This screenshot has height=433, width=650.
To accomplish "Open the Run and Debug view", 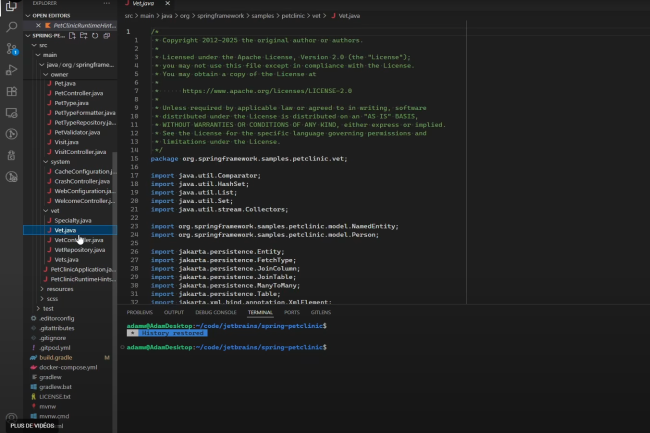I will (12, 70).
